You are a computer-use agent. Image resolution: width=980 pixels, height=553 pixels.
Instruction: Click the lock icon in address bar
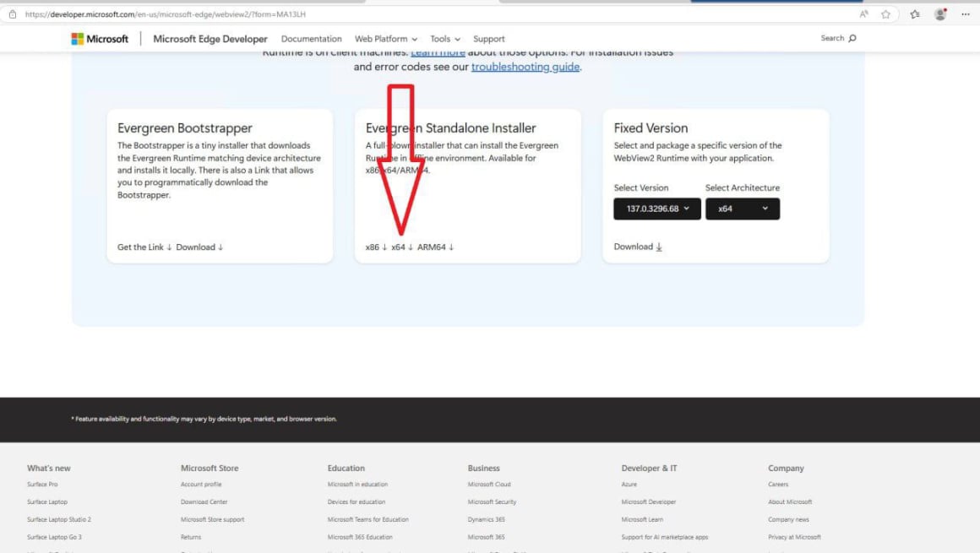13,14
